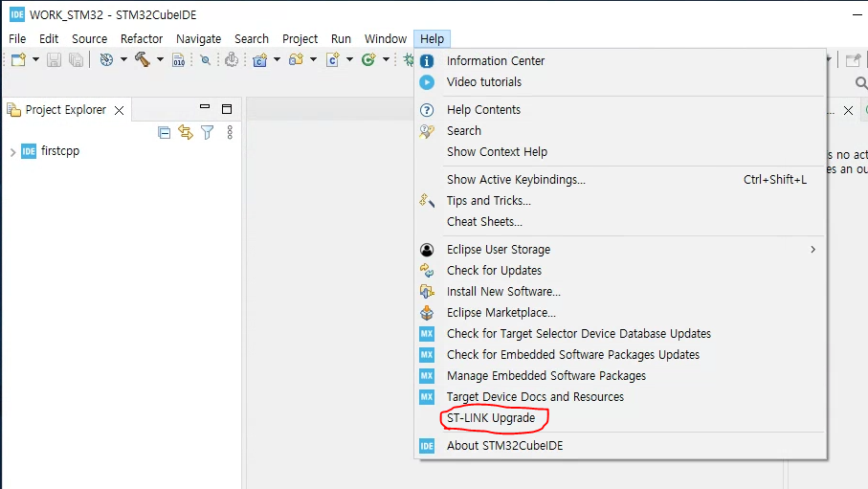Open the File menu

pyautogui.click(x=17, y=39)
